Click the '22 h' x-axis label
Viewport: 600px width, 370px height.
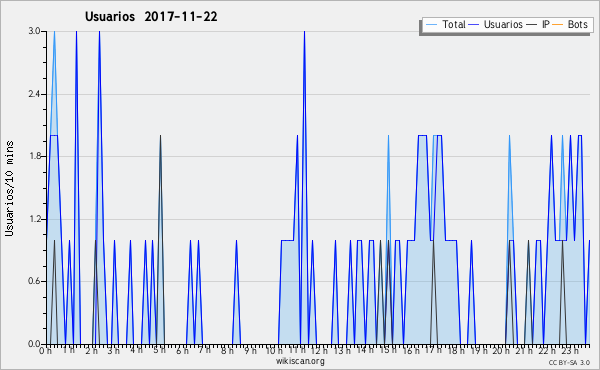tap(546, 350)
